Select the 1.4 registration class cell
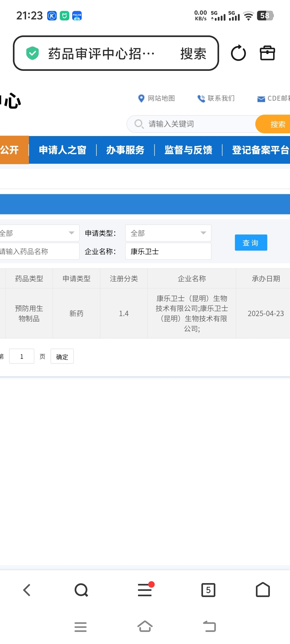The image size is (290, 644). pyautogui.click(x=124, y=313)
